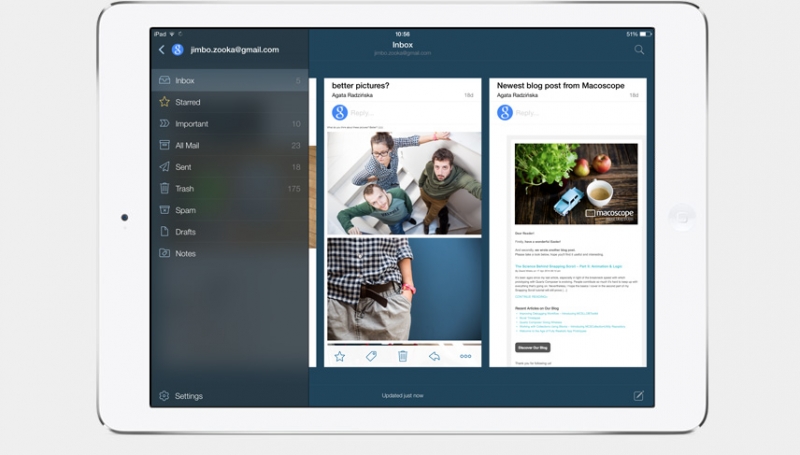Click the Sent paper-plane icon
Viewport: 800px width, 455px height.
(x=164, y=166)
